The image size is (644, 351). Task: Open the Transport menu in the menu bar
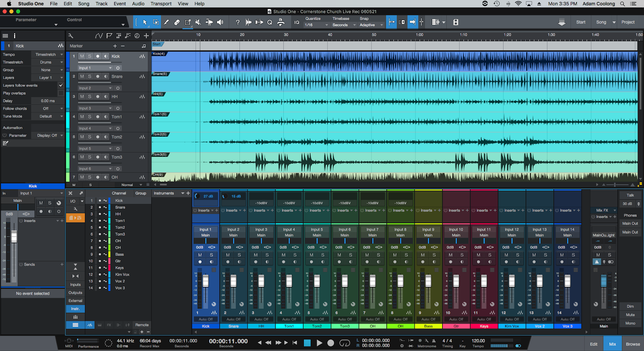coord(161,4)
